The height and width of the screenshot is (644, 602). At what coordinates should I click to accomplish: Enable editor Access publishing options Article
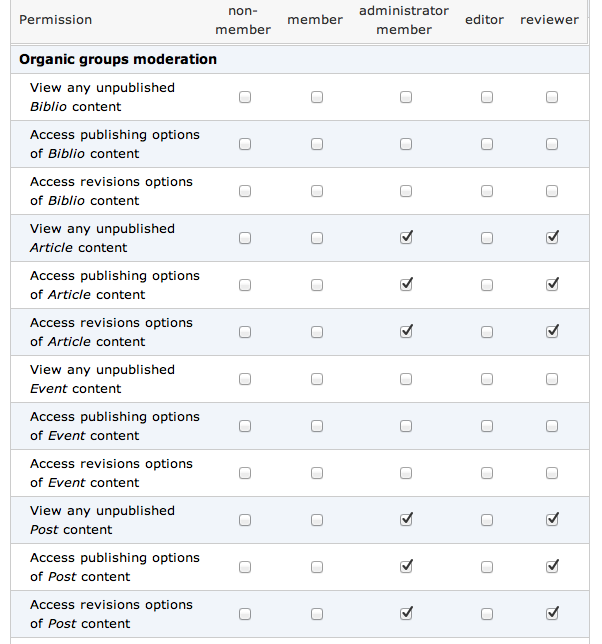(x=487, y=285)
